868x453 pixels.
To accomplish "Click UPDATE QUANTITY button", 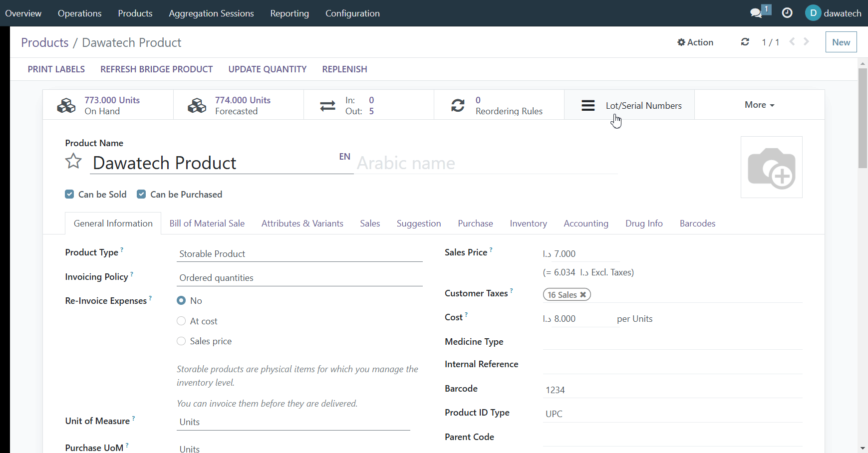I will coord(268,69).
